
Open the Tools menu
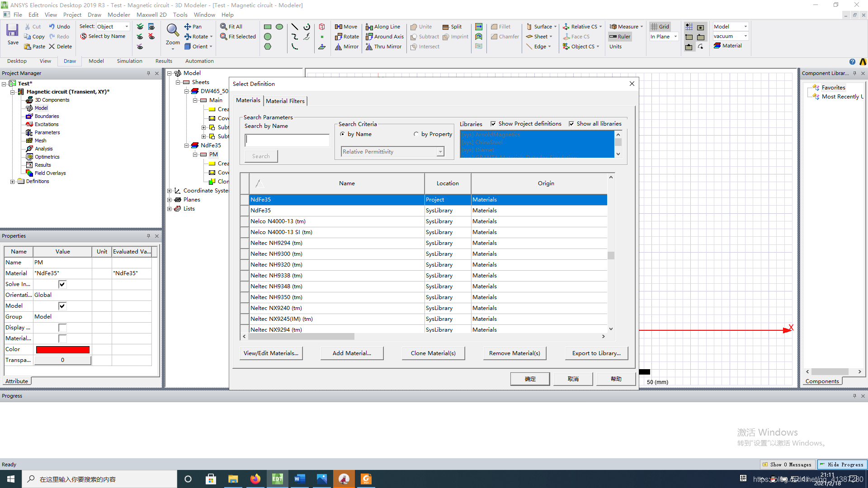coord(180,15)
